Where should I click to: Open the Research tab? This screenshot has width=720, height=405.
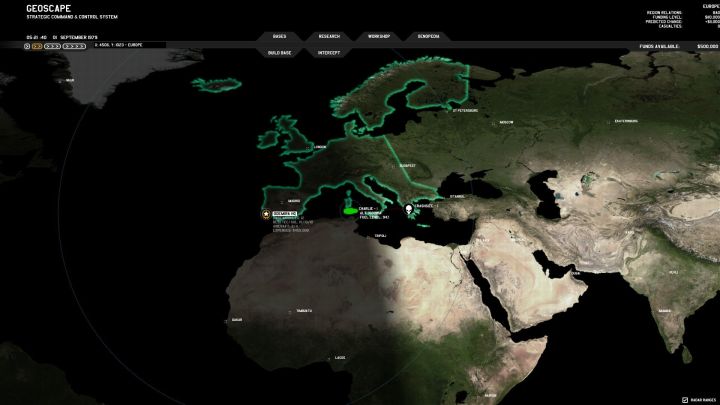pos(329,36)
